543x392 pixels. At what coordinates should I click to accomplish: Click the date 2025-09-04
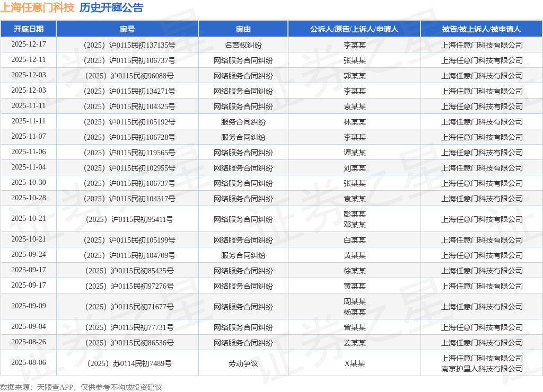coord(29,327)
